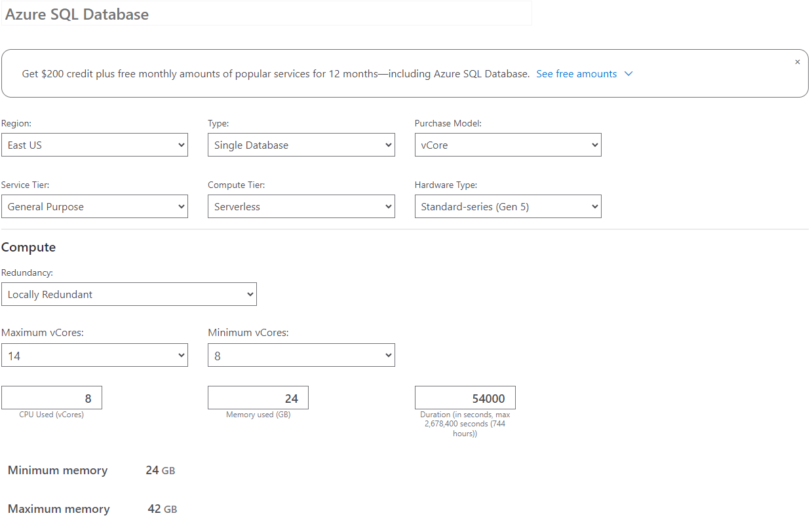Viewport: 812px width, 524px height.
Task: Click the dropdown arrow on Type selector
Action: point(388,145)
